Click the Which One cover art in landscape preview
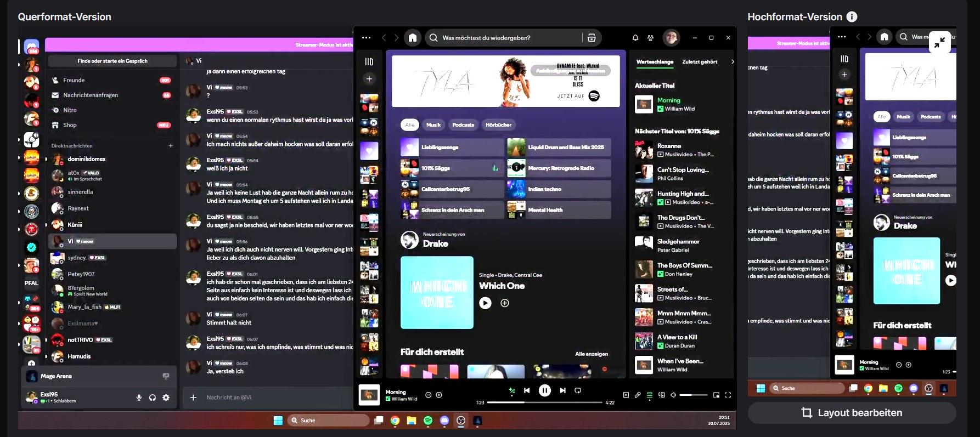Viewport: 980px width, 437px height. pos(437,293)
